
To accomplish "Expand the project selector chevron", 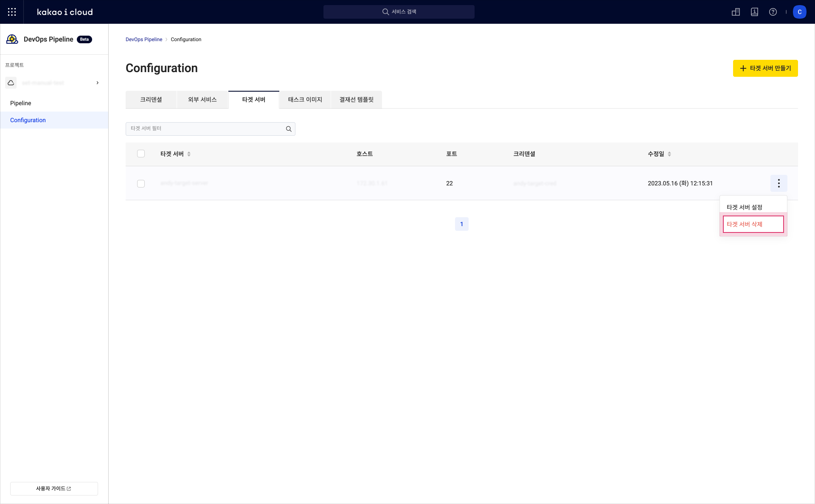I will click(x=98, y=83).
